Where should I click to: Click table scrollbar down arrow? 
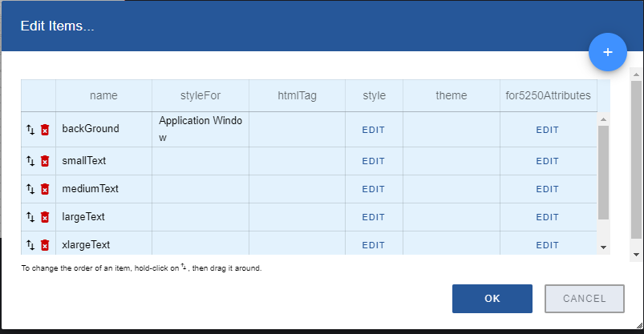click(x=604, y=247)
